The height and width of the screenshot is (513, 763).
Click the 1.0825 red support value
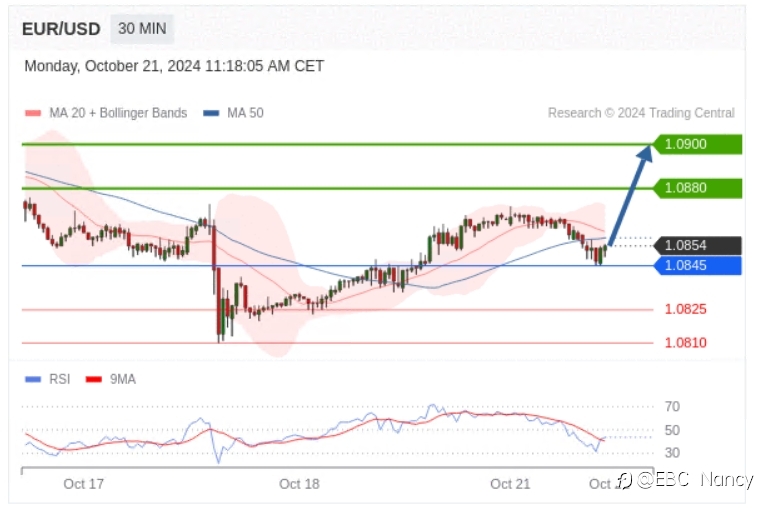coord(686,309)
